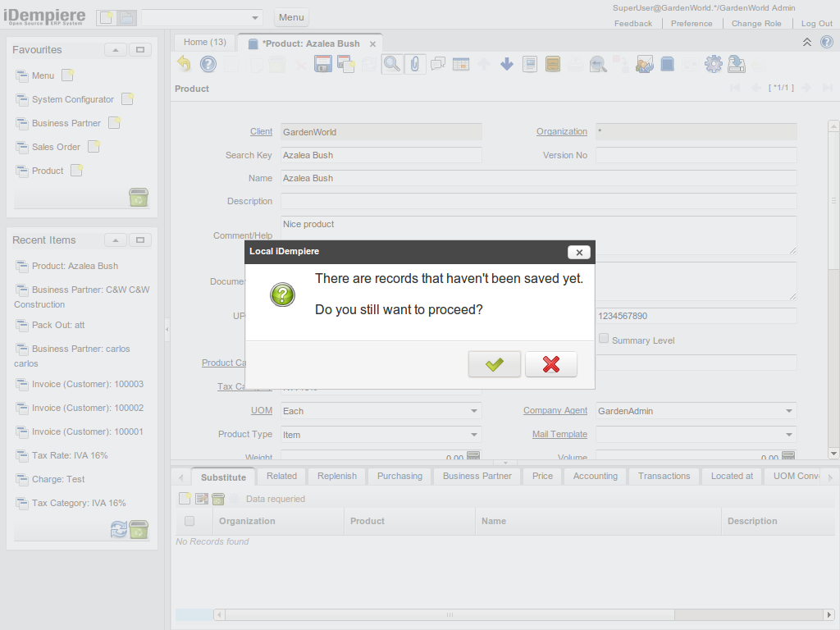Click the Process gear toolbar icon

click(713, 64)
